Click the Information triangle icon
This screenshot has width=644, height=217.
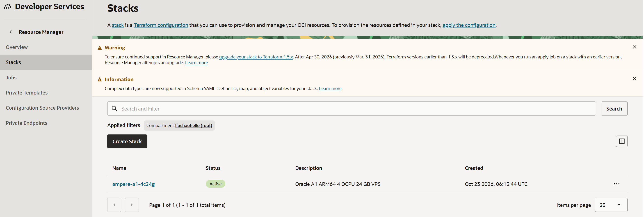point(100,79)
